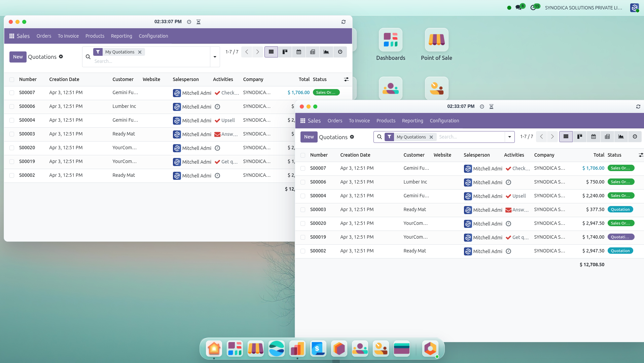
Task: Click New in the back window
Action: click(x=18, y=57)
